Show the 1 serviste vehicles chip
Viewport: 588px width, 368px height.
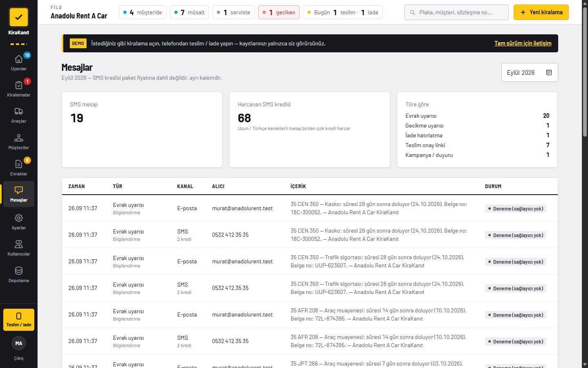pos(234,12)
